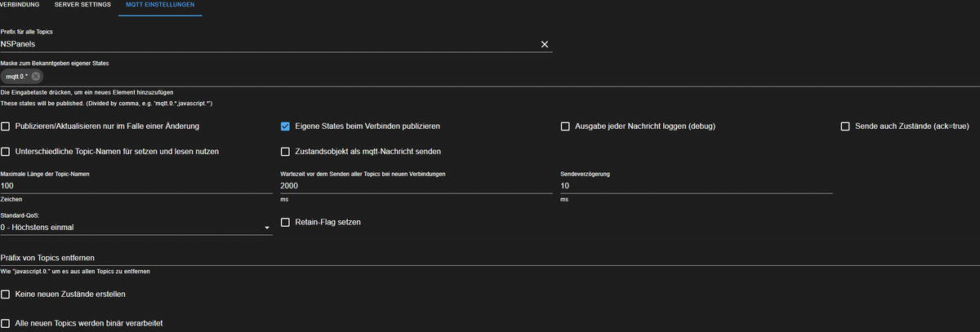Focus the Maximale Länge der Topic-Namen field
The height and width of the screenshot is (332, 980).
pos(136,186)
